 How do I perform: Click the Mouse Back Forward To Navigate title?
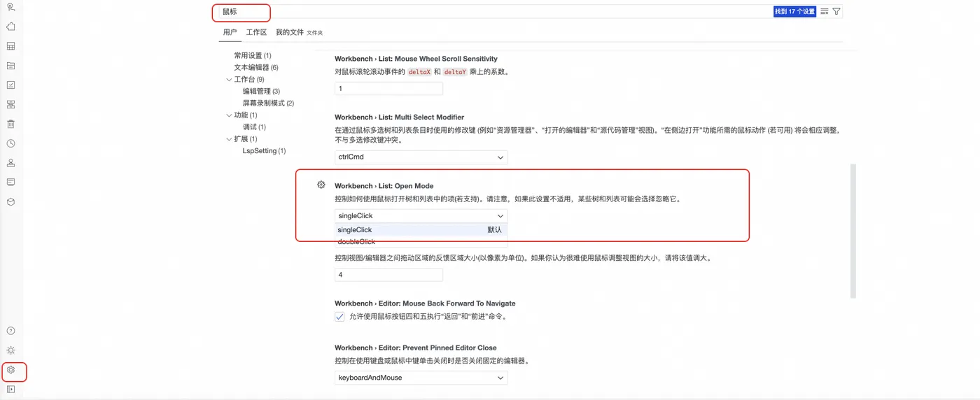[x=425, y=303]
